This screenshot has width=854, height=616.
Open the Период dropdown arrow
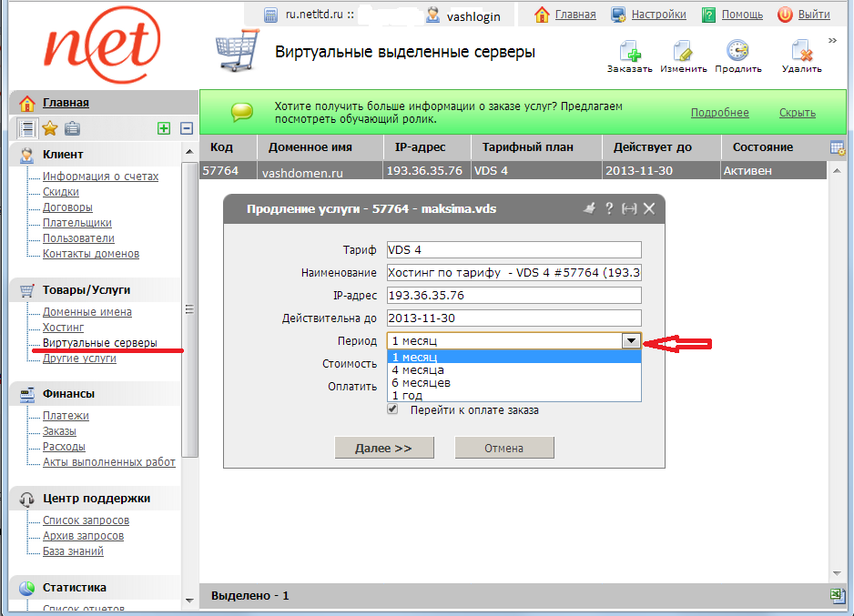point(630,340)
